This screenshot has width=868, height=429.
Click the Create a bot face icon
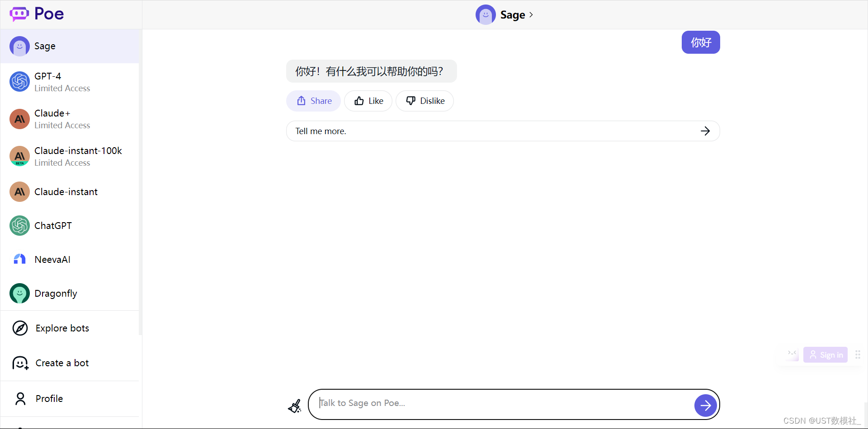click(20, 363)
